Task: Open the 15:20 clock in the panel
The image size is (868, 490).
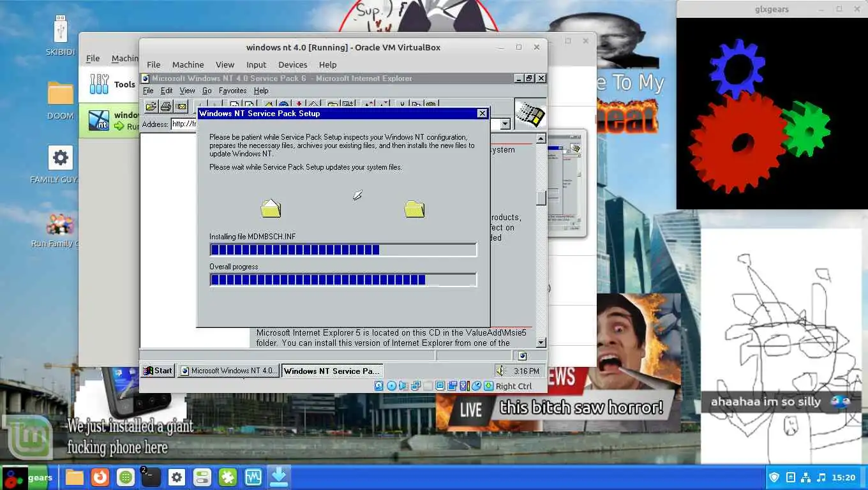Action: pos(844,477)
